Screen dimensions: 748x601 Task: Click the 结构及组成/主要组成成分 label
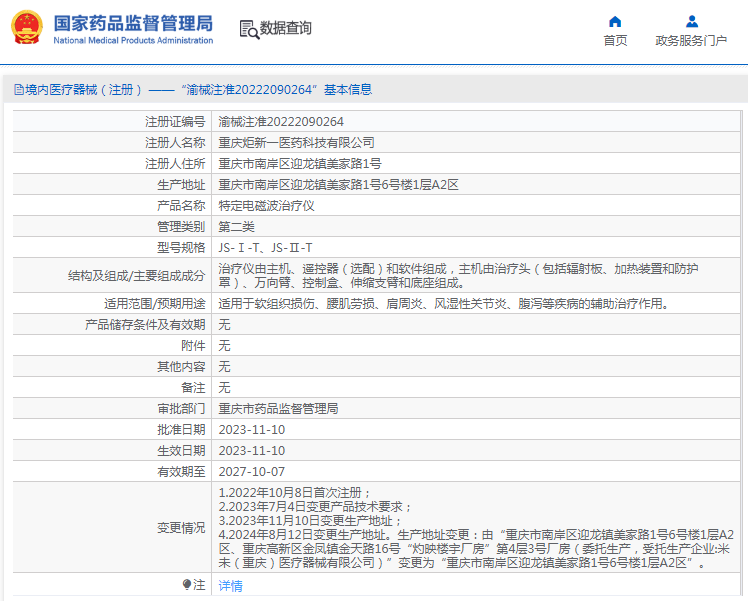point(136,276)
